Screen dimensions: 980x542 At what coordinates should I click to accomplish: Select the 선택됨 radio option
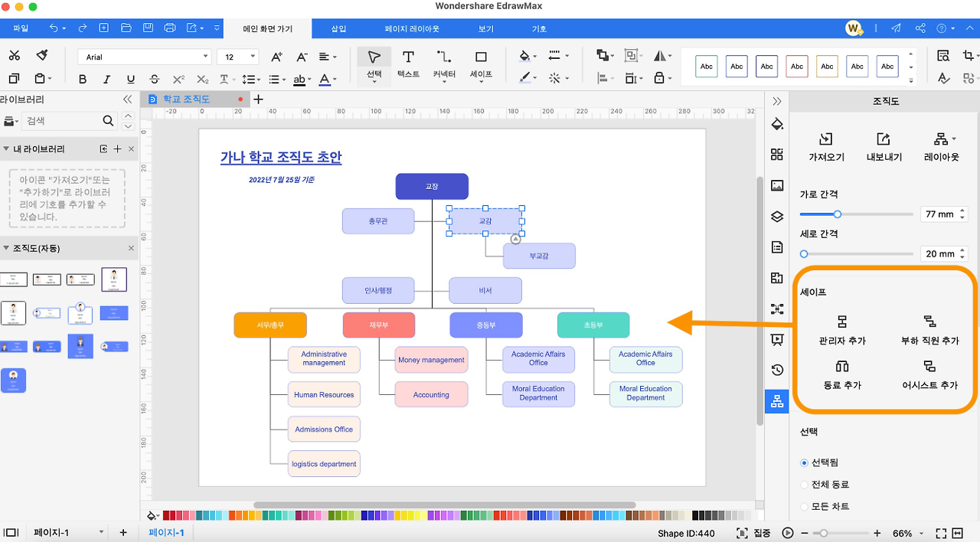(x=804, y=462)
